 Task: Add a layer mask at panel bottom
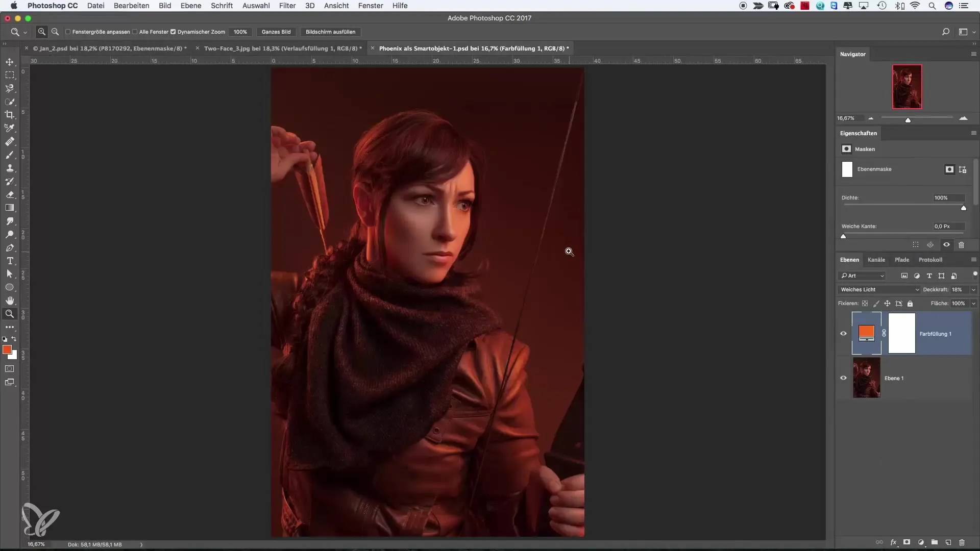click(x=907, y=542)
